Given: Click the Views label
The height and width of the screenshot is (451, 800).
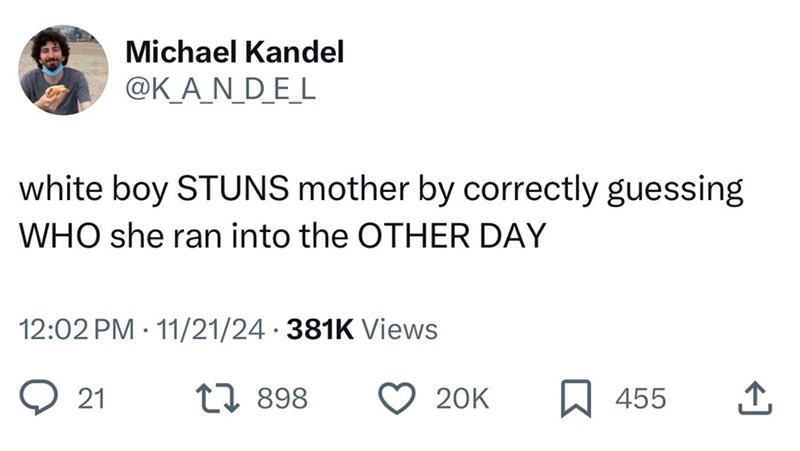Looking at the screenshot, I should (x=398, y=329).
